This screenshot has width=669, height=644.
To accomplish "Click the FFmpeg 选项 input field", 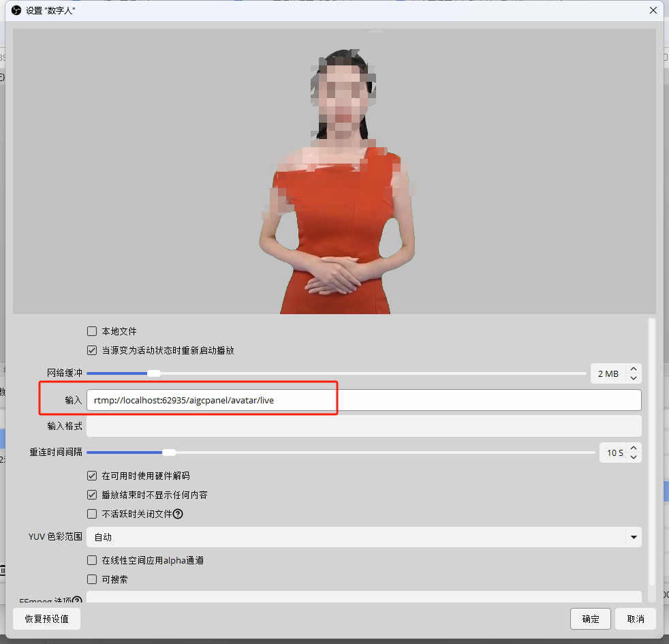I will point(364,596).
